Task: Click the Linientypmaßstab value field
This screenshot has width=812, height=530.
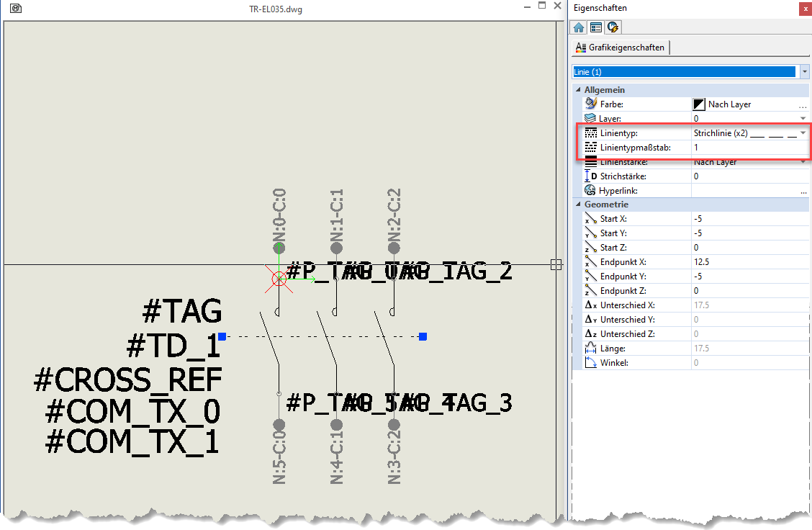Action: [x=745, y=148]
